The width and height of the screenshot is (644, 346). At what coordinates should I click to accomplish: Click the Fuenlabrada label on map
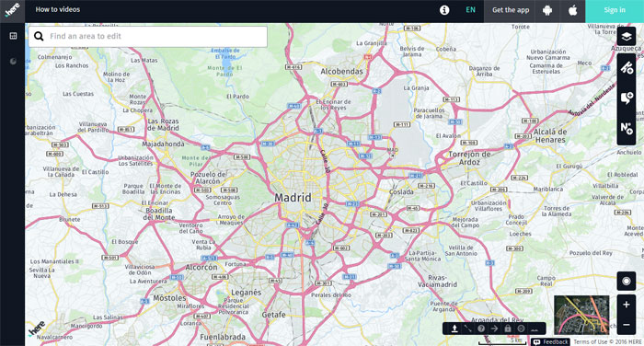[x=223, y=337]
